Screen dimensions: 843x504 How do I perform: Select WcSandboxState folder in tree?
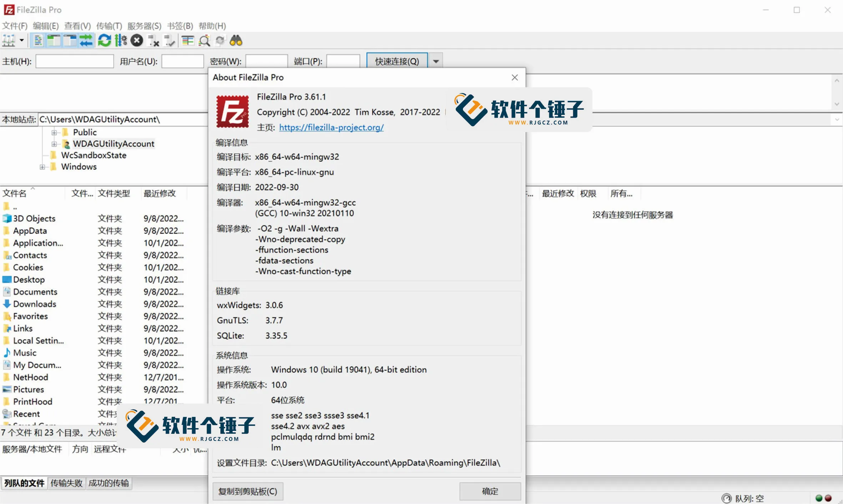click(94, 155)
